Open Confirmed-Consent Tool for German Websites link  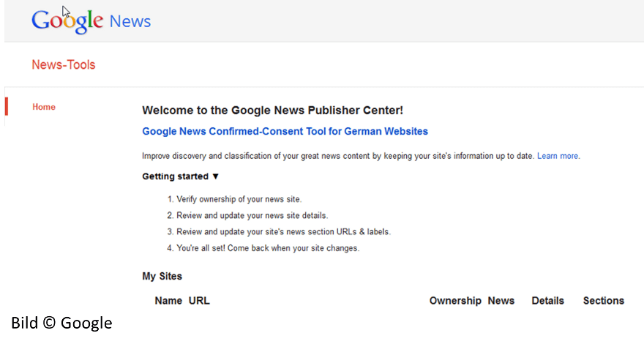285,131
